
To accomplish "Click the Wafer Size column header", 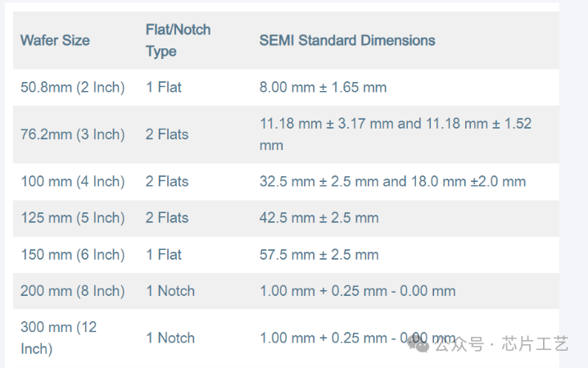I will pyautogui.click(x=55, y=40).
